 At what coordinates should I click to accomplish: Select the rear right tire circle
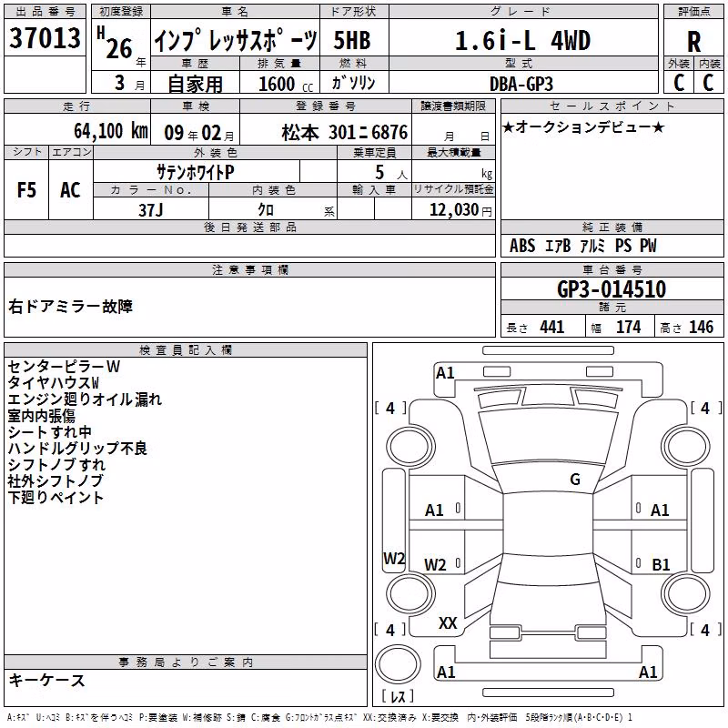click(x=685, y=594)
